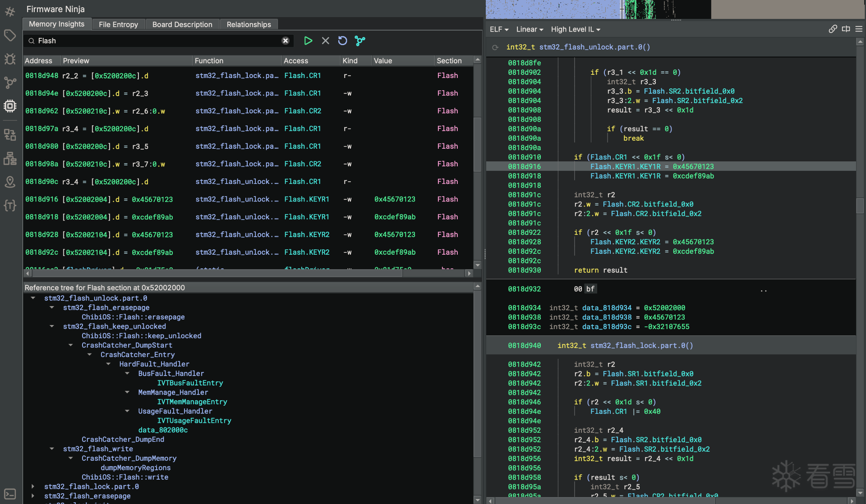Click the link chain icon above code view

tap(833, 29)
